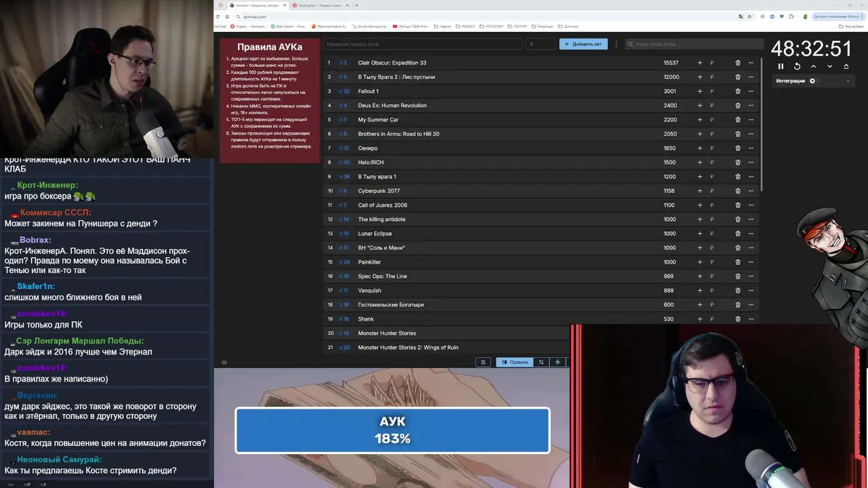Select the Monster Hunter Stories lot name
The width and height of the screenshot is (868, 488).
387,333
